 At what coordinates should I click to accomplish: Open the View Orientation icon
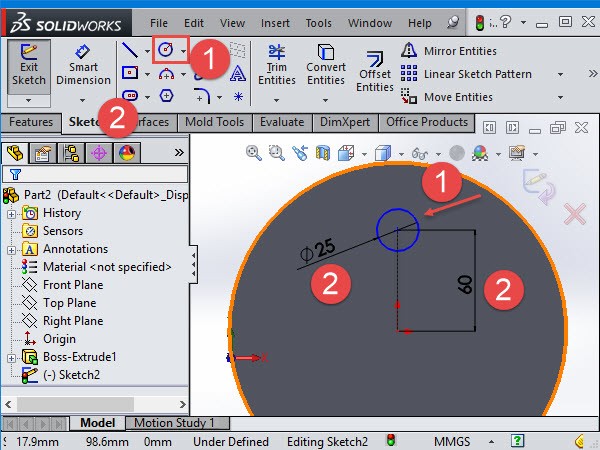[346, 153]
